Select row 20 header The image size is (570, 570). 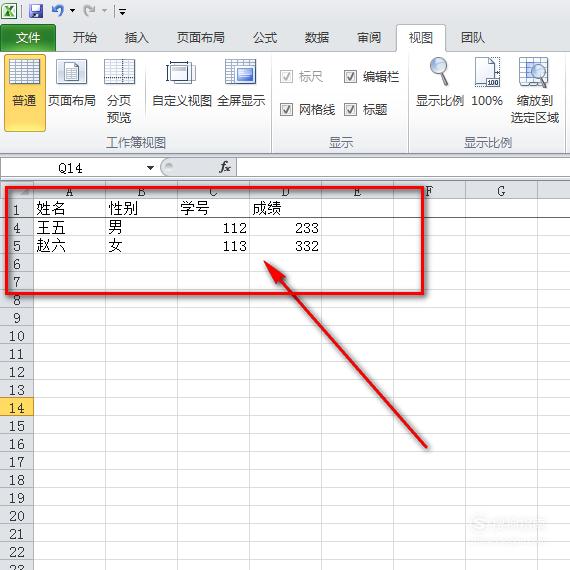17,515
